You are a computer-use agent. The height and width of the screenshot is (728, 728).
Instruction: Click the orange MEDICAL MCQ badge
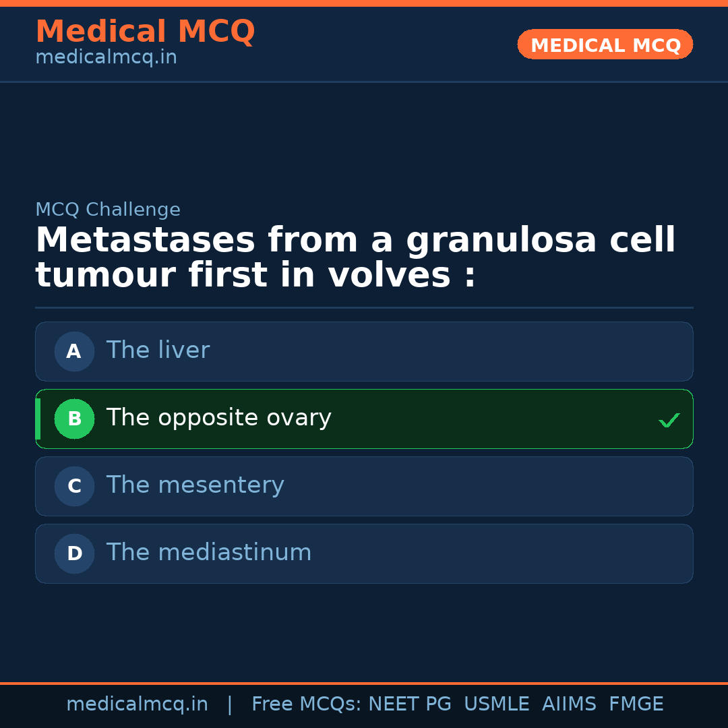(x=605, y=44)
